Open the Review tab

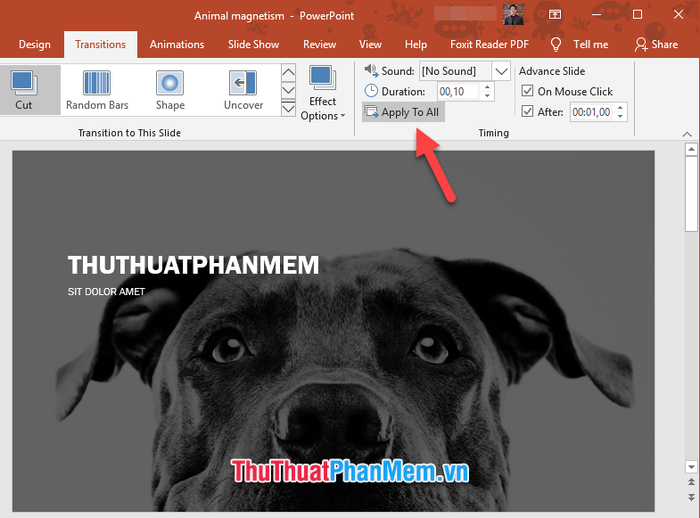320,44
